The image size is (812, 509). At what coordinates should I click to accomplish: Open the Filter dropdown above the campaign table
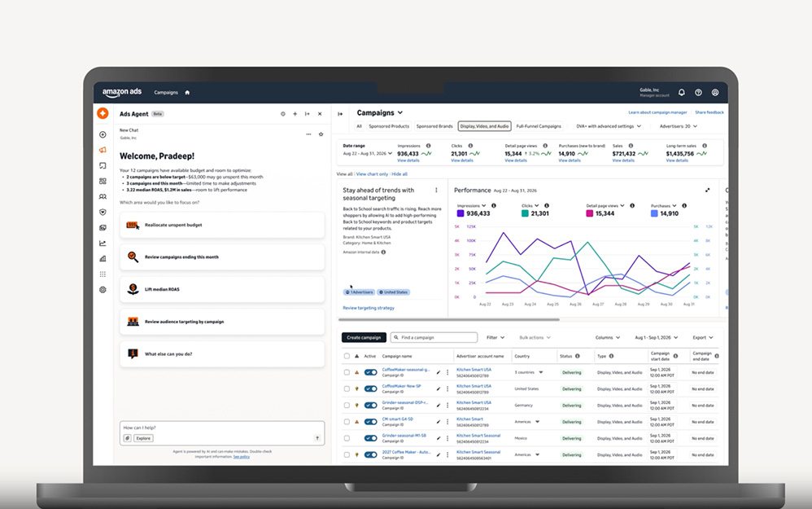coord(495,338)
